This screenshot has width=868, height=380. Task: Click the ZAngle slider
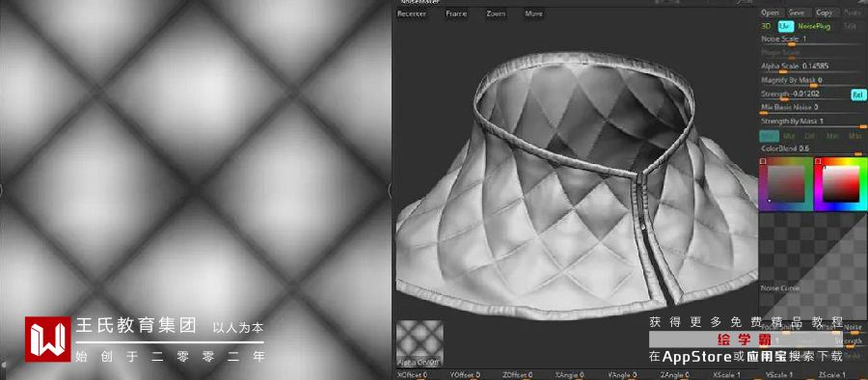pyautogui.click(x=684, y=375)
